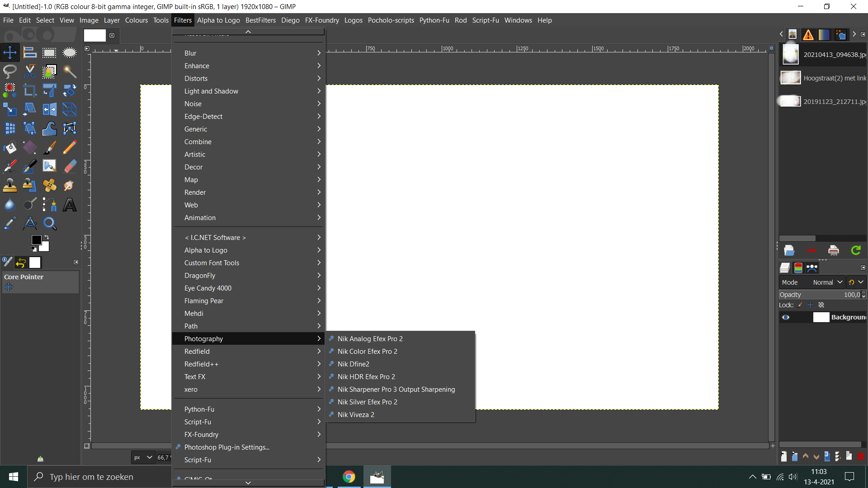Open the px unit dropdown in status bar
868x488 pixels.
(x=143, y=457)
